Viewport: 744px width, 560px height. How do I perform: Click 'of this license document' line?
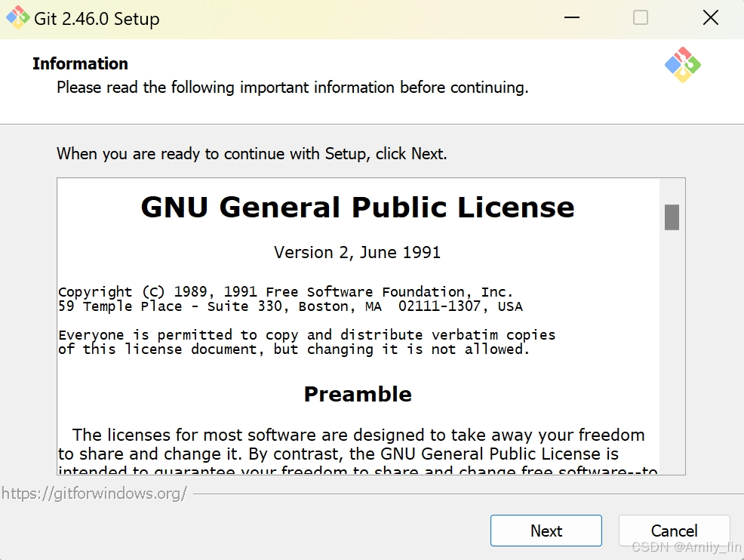tap(294, 349)
